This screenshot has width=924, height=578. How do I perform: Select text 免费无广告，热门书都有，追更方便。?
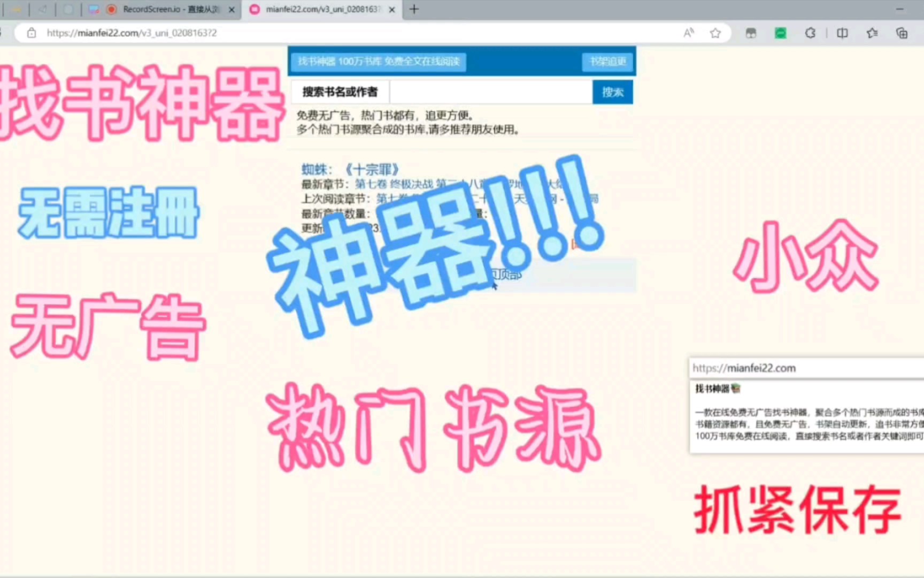385,115
